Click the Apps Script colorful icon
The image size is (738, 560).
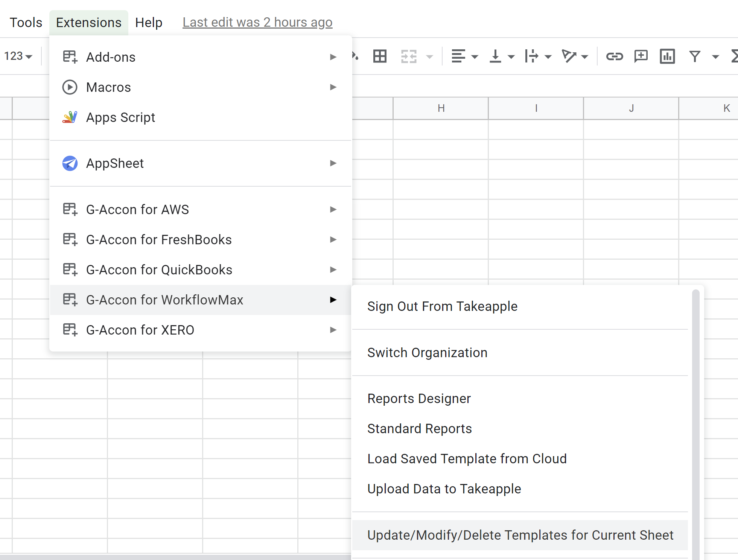point(70,117)
